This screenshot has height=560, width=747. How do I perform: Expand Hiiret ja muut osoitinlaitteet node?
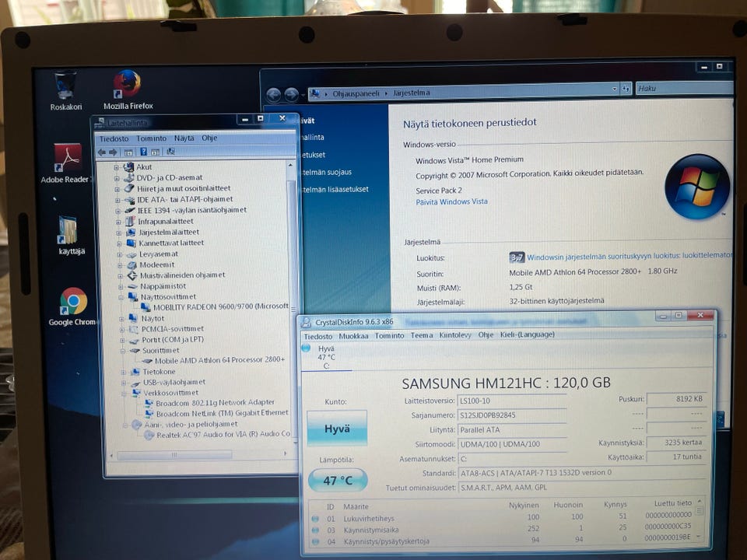coord(117,189)
